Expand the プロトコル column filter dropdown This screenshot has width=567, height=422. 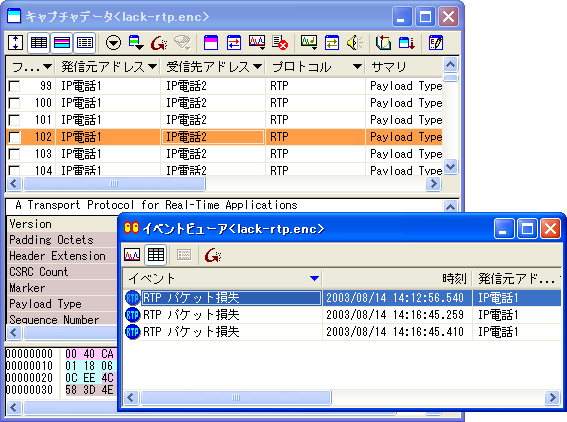click(x=357, y=67)
